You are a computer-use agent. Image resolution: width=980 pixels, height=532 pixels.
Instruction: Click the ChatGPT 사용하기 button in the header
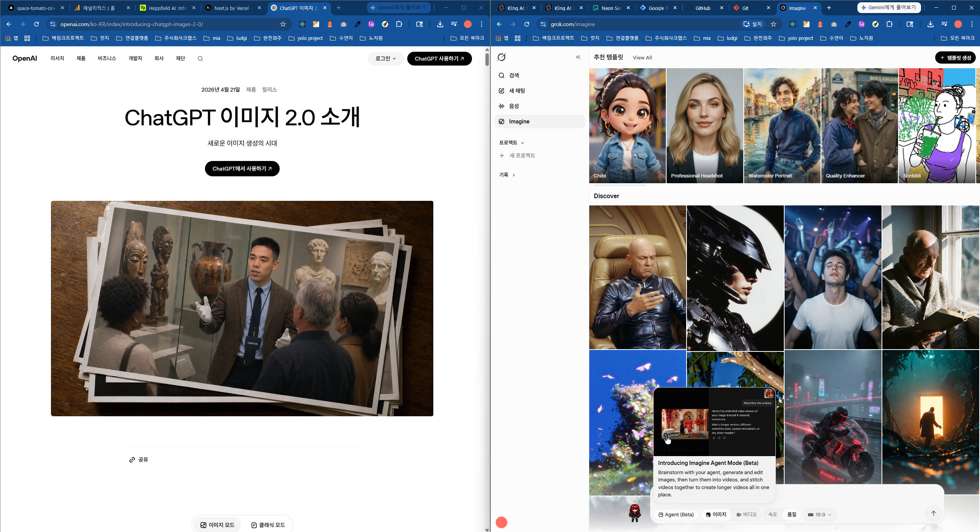click(x=439, y=59)
